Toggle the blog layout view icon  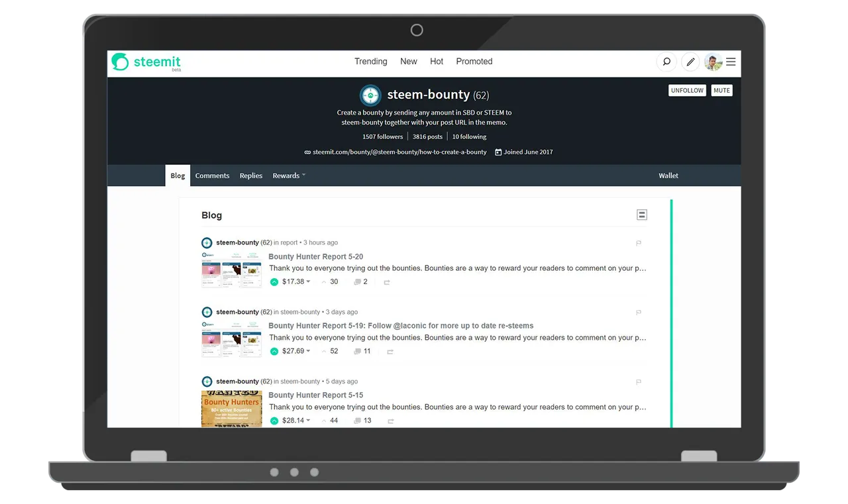tap(641, 215)
